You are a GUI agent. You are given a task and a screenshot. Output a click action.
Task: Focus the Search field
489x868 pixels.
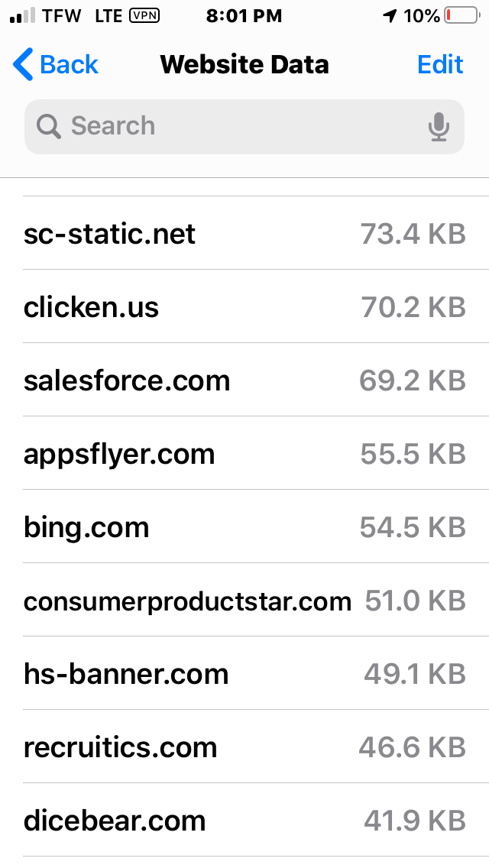[244, 127]
